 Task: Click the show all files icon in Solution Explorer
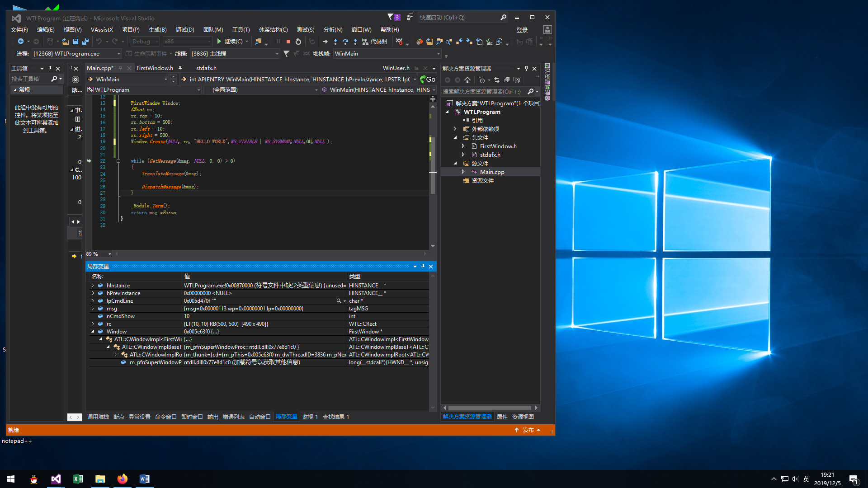coord(517,80)
